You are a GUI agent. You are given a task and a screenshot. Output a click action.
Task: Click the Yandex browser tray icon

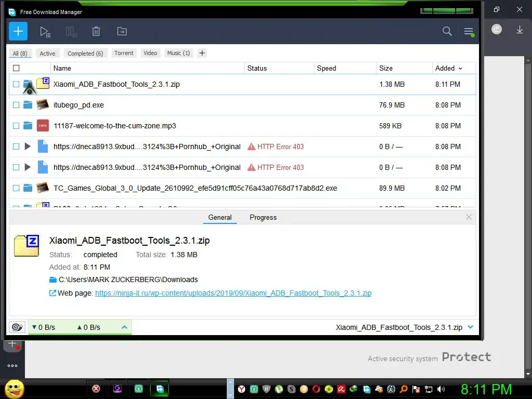(241, 389)
